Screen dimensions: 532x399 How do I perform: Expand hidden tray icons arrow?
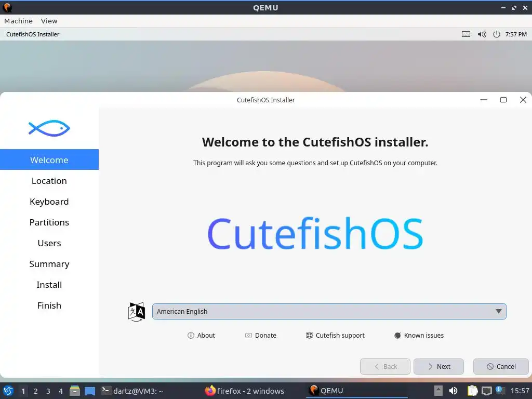[x=438, y=391]
